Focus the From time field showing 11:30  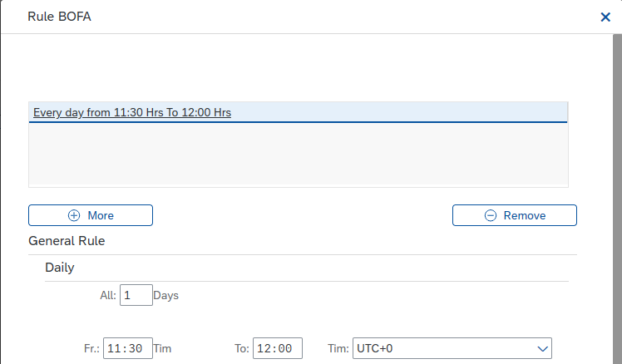(x=128, y=348)
